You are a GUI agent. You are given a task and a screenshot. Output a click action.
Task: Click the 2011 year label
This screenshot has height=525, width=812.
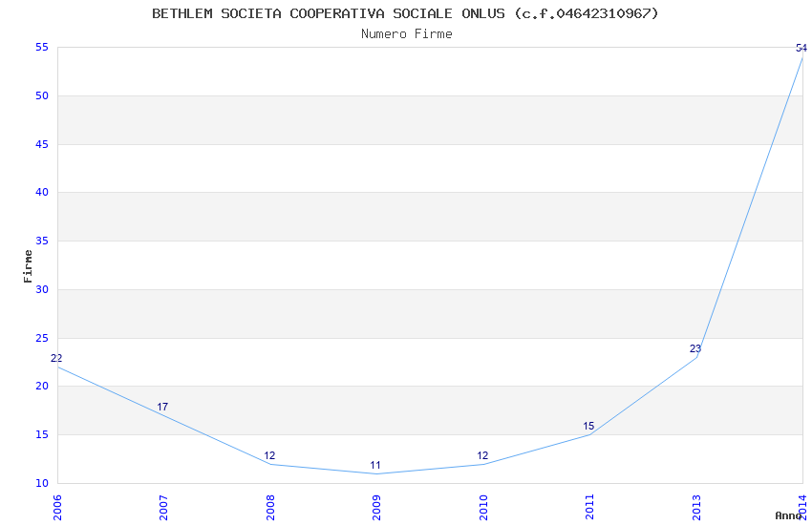(x=589, y=508)
